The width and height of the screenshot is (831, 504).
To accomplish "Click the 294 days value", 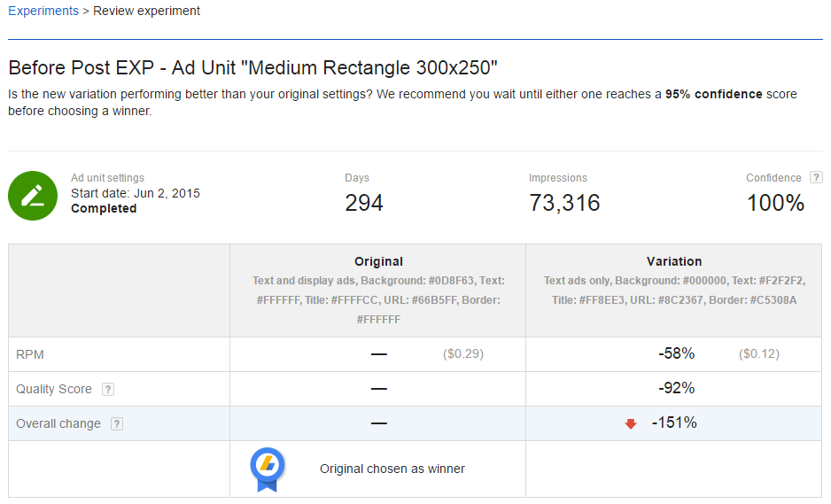I will 364,203.
